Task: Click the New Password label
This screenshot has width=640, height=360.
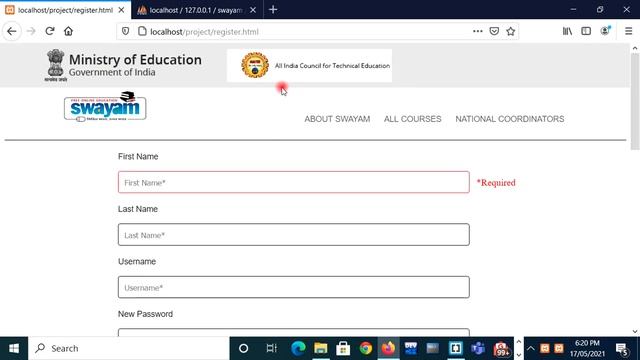Action: (x=145, y=314)
